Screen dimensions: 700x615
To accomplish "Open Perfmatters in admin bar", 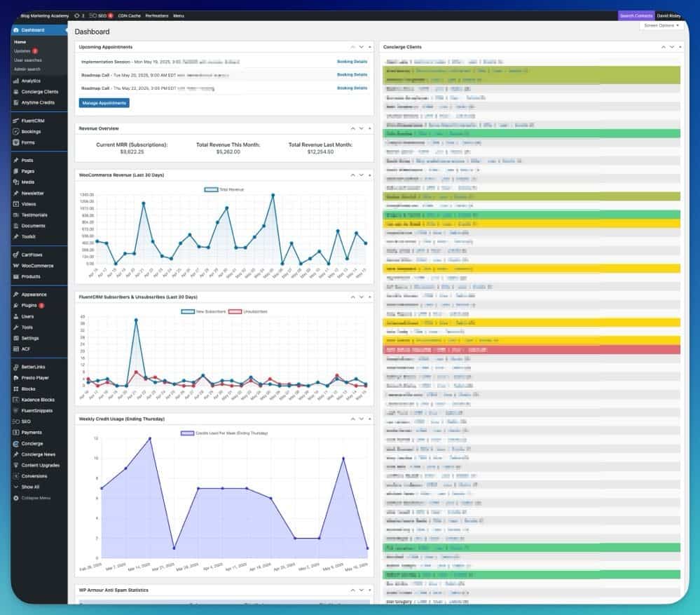I will point(157,15).
